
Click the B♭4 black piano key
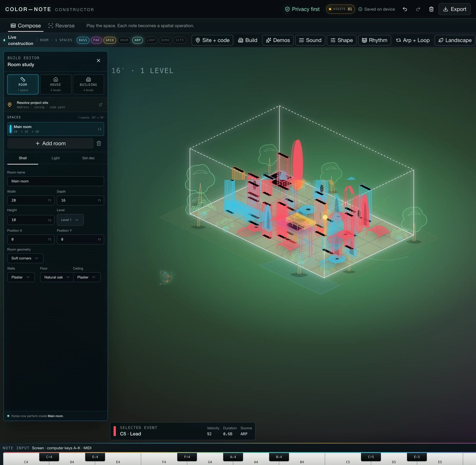coord(279,457)
